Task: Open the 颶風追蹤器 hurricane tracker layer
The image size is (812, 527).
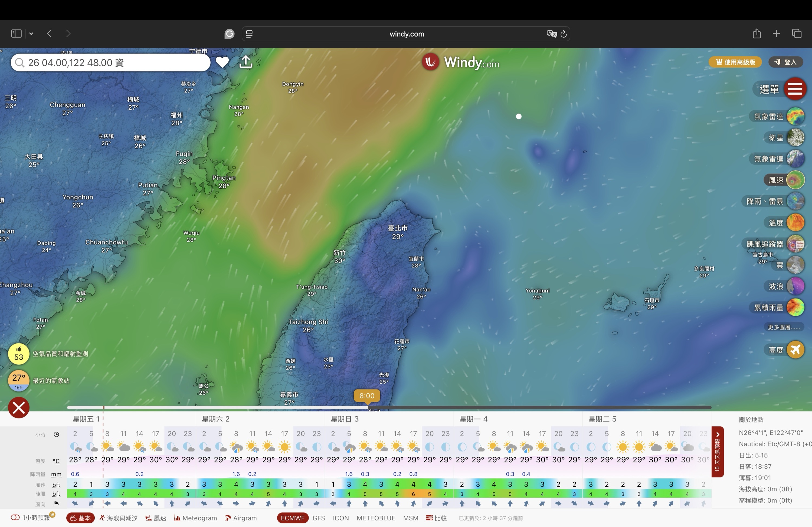Action: [795, 244]
